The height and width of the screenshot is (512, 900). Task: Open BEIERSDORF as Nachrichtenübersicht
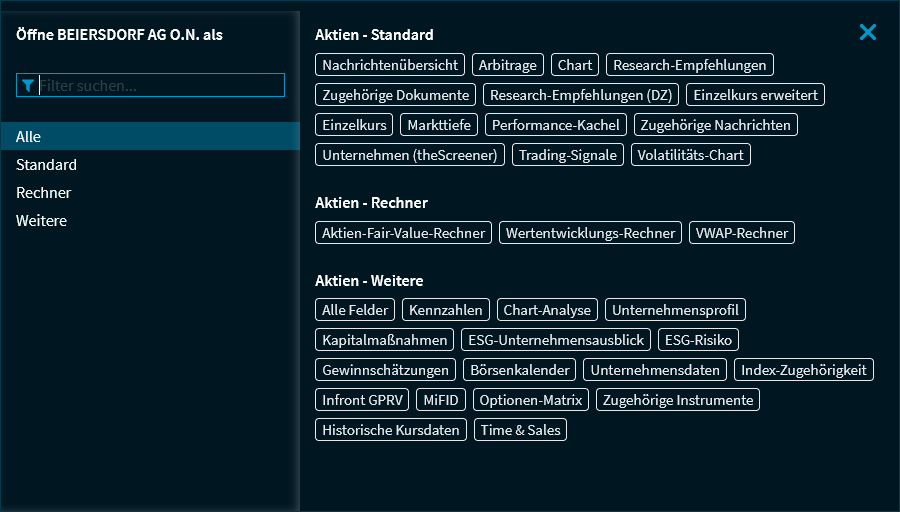pos(390,65)
